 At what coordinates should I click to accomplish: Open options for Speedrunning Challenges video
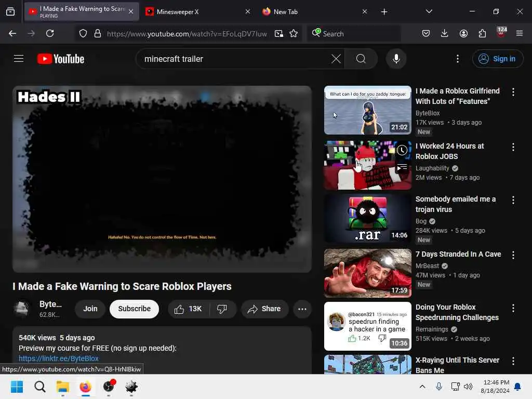point(513,308)
